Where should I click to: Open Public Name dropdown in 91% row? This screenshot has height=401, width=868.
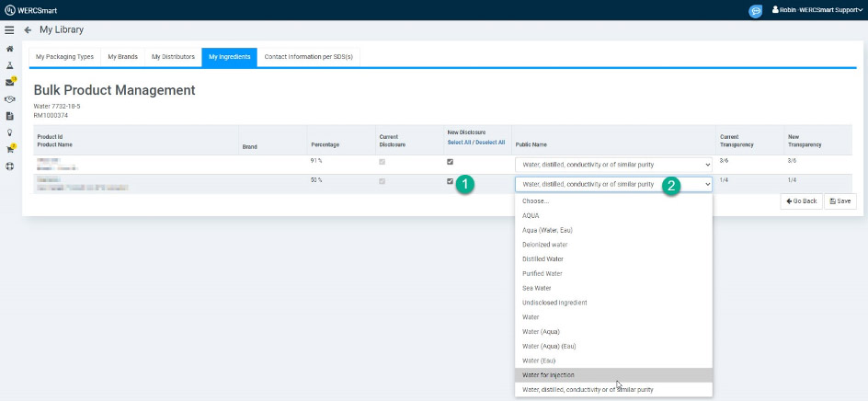coord(613,165)
